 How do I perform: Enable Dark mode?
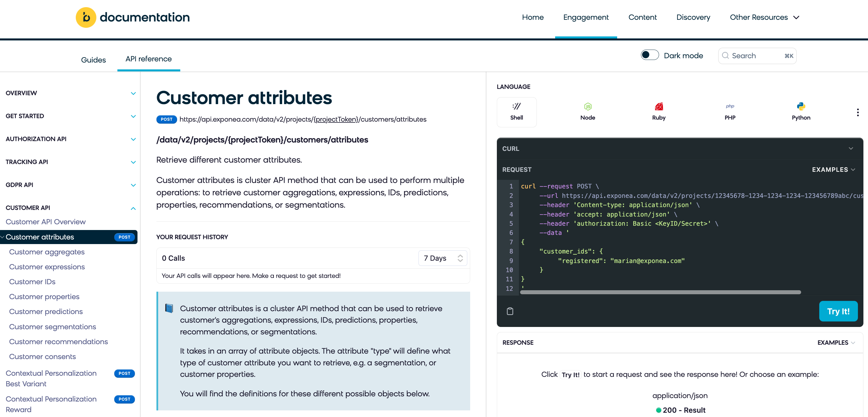(x=650, y=54)
